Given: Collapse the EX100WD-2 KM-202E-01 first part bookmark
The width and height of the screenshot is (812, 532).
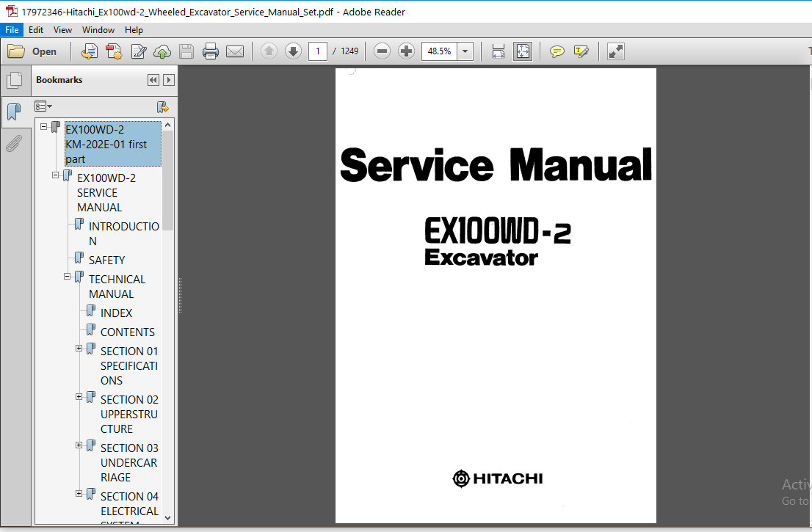Looking at the screenshot, I should pos(43,126).
